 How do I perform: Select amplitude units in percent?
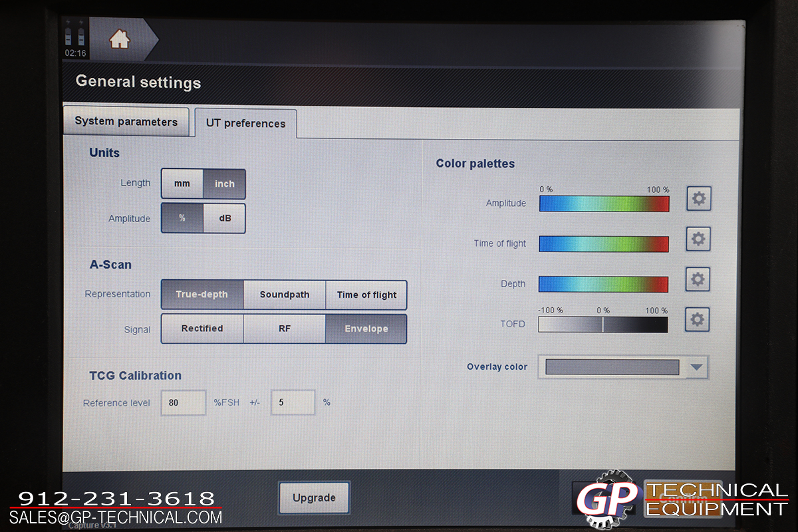182,218
